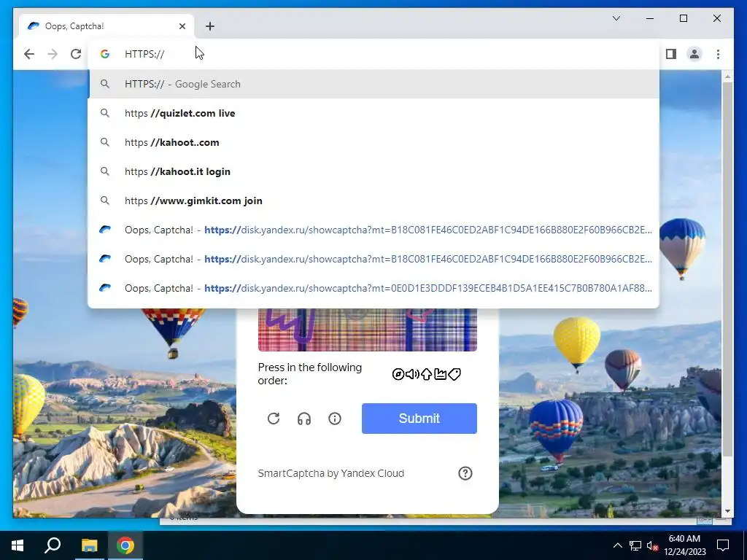
Task: Reload the page with the refresh icon
Action: [x=76, y=54]
